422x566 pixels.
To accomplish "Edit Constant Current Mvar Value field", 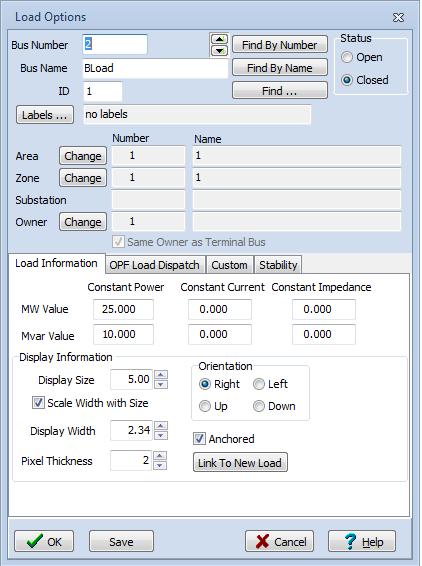I will (x=220, y=334).
